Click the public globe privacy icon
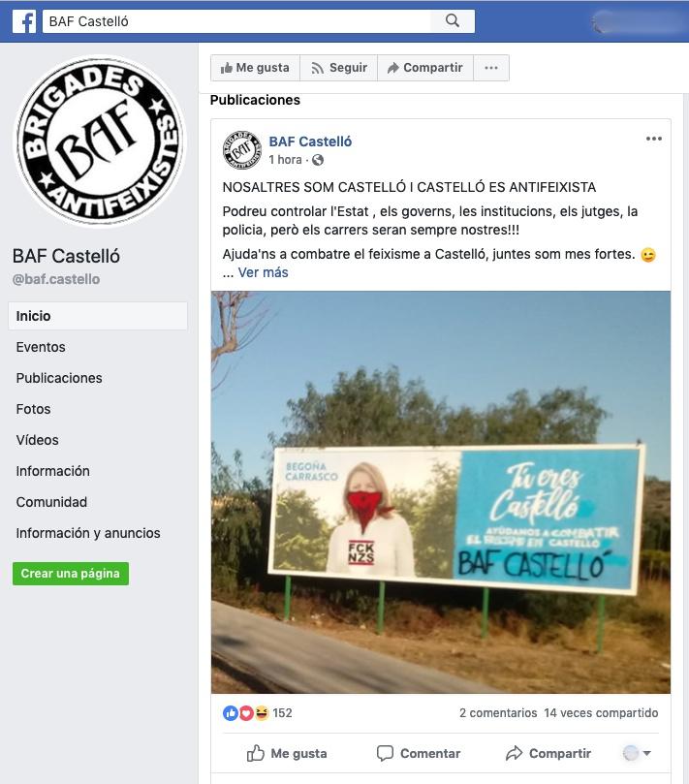The height and width of the screenshot is (784, 689). click(x=318, y=160)
